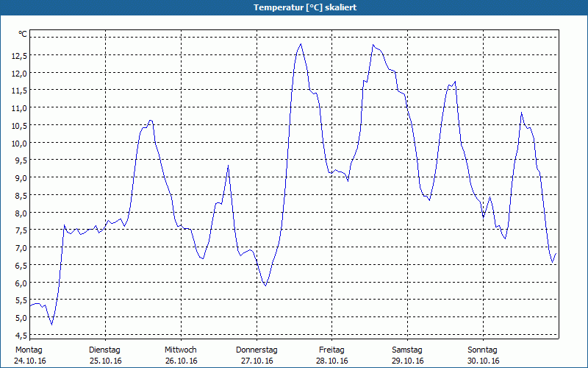
Task: Click the 25.10.16 date label
Action: pos(106,361)
